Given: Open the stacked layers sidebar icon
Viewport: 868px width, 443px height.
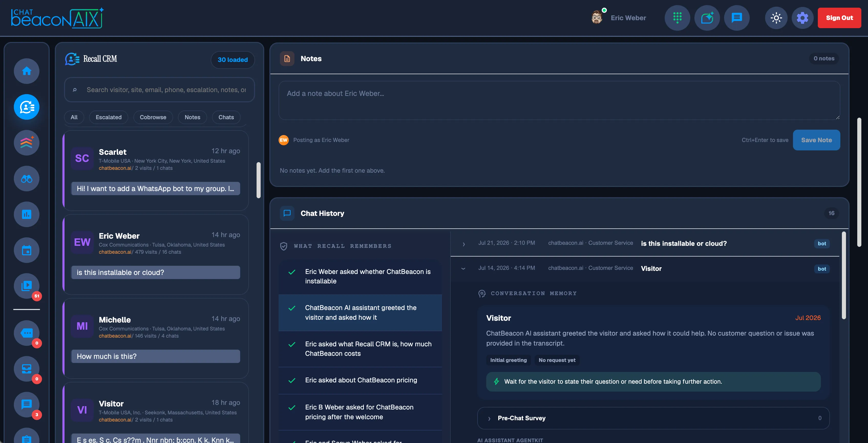Looking at the screenshot, I should (27, 143).
